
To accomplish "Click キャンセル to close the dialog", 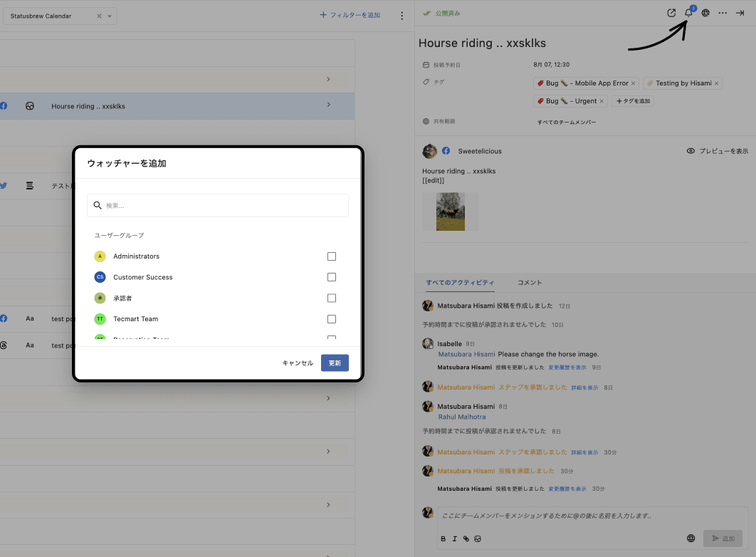I will pyautogui.click(x=298, y=363).
